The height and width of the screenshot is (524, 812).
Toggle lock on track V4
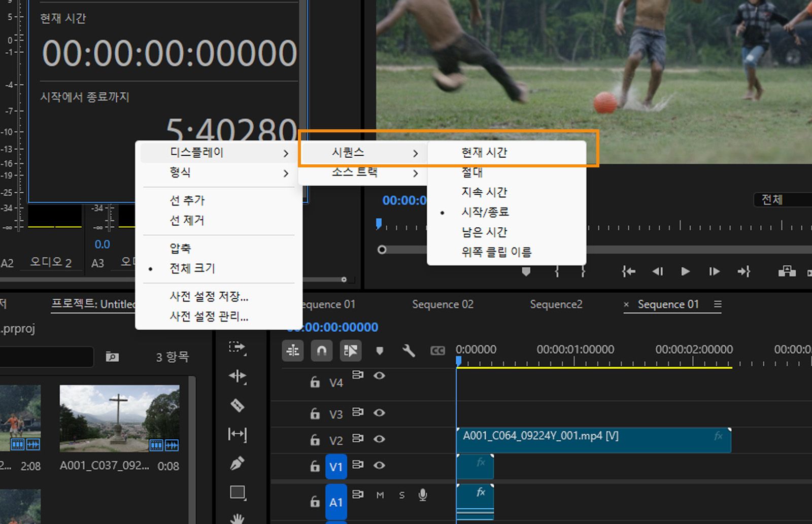coord(315,382)
